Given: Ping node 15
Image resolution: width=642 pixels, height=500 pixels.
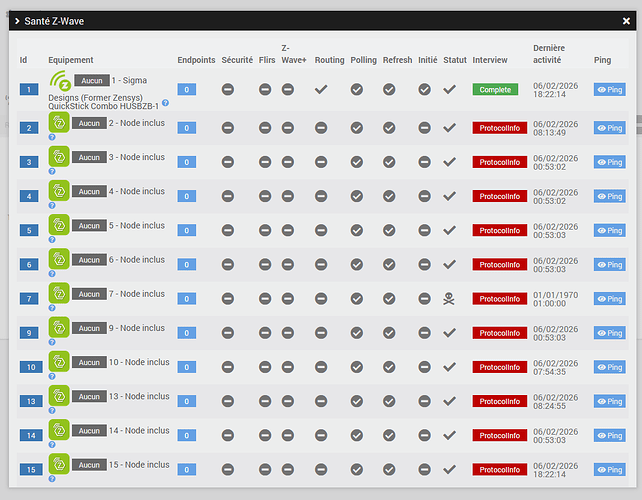Looking at the screenshot, I should [610, 470].
